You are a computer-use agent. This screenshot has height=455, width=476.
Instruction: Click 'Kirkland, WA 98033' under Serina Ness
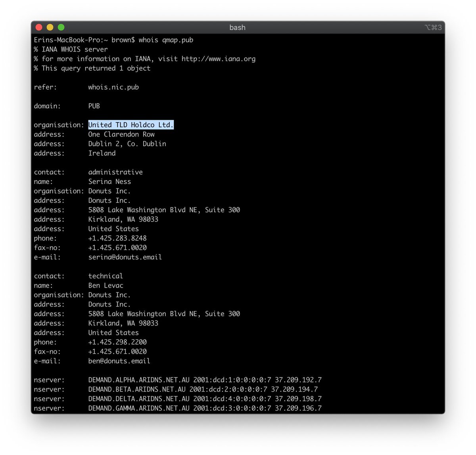[x=123, y=219]
